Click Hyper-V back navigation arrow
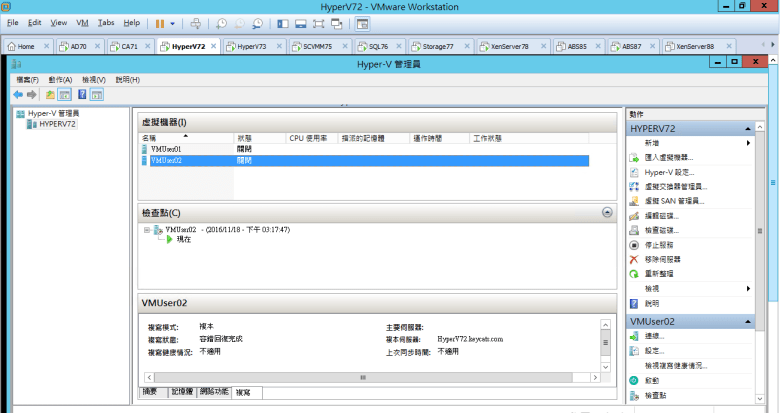This screenshot has height=413, width=780. (x=18, y=95)
